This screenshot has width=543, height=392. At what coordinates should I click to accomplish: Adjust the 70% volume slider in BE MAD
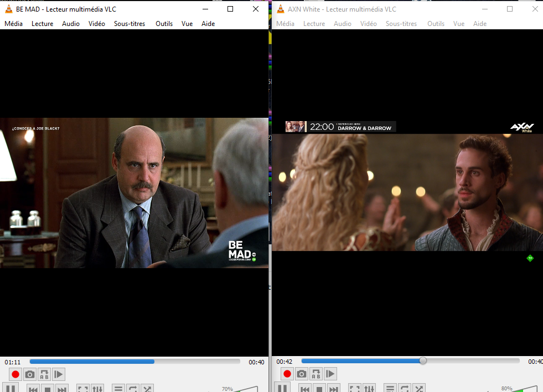(246, 389)
